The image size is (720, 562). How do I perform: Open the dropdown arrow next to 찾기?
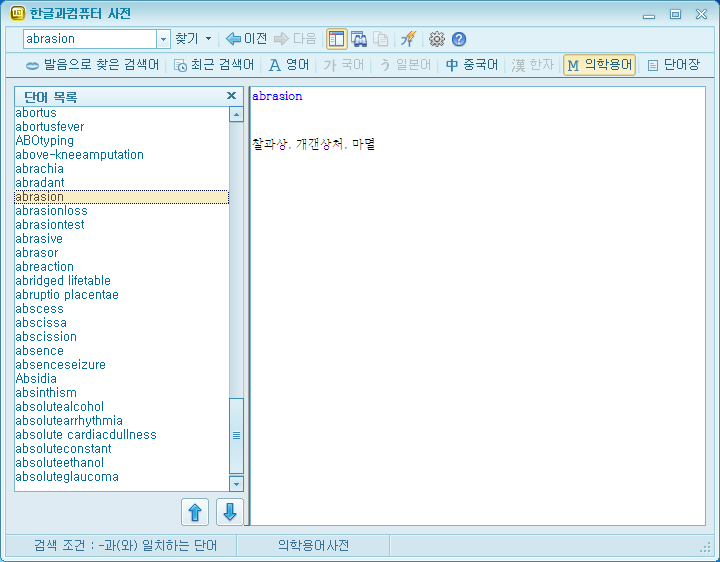208,39
